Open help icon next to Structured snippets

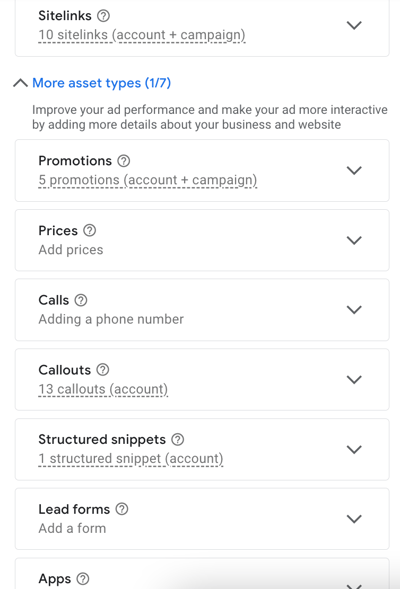point(178,439)
